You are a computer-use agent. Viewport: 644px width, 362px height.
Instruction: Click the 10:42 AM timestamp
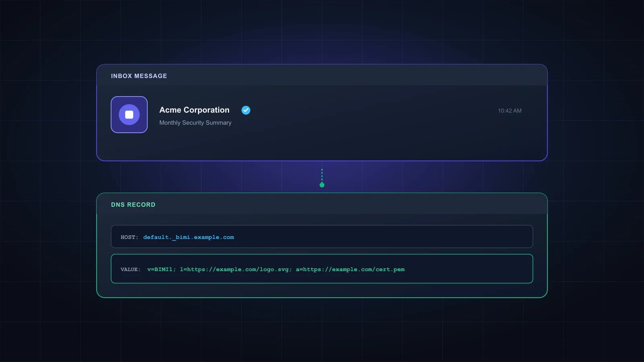click(510, 111)
